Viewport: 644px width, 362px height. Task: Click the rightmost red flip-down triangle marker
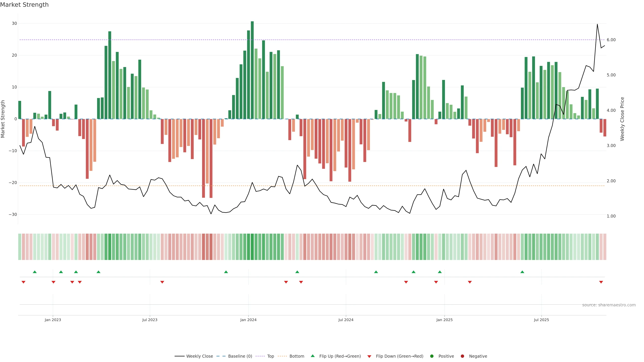coord(601,282)
